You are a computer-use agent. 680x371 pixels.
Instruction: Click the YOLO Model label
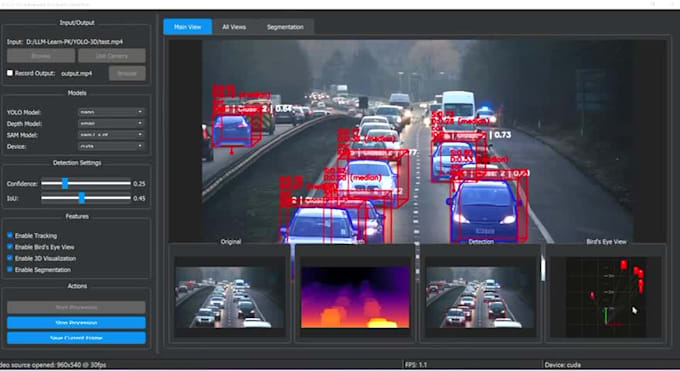click(x=24, y=112)
